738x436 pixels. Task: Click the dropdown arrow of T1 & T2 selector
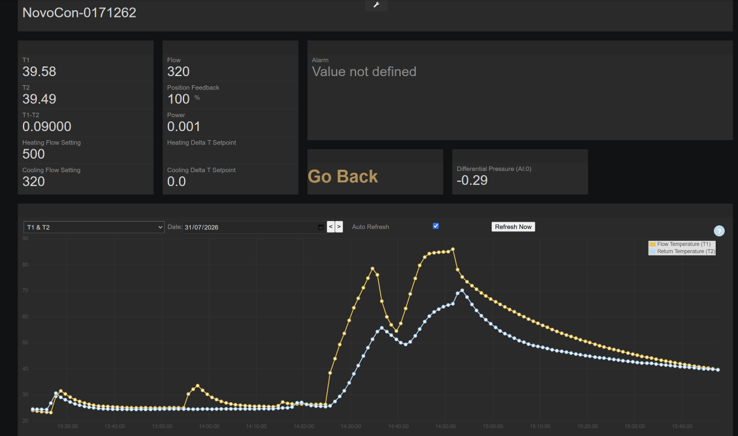point(160,227)
